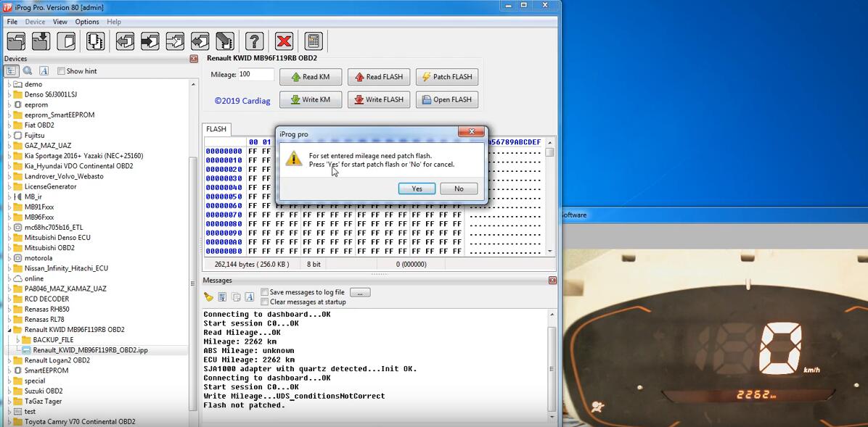
Task: Open the File menu
Action: (12, 22)
